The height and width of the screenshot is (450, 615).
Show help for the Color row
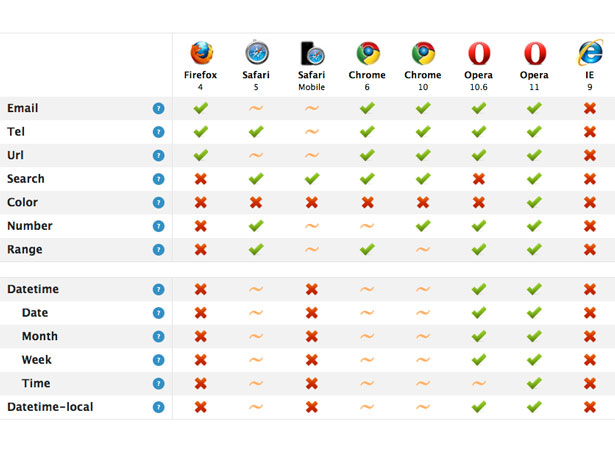(x=158, y=202)
